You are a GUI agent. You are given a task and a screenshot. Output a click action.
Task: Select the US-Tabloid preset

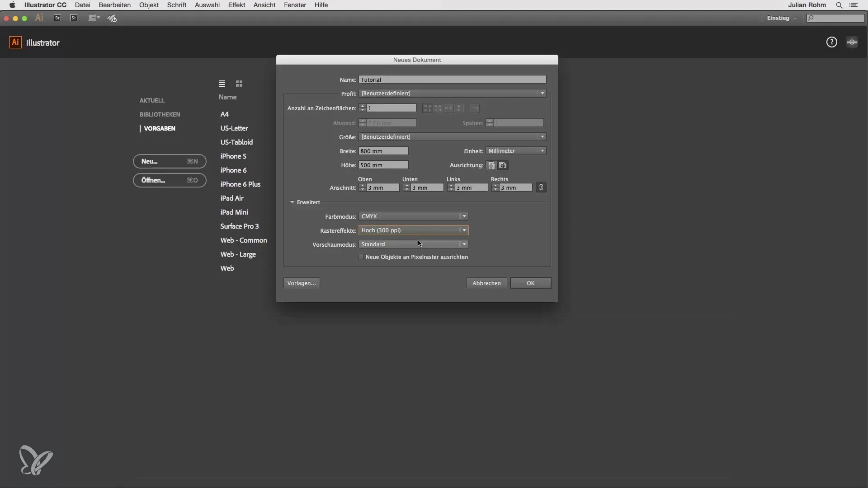(236, 142)
